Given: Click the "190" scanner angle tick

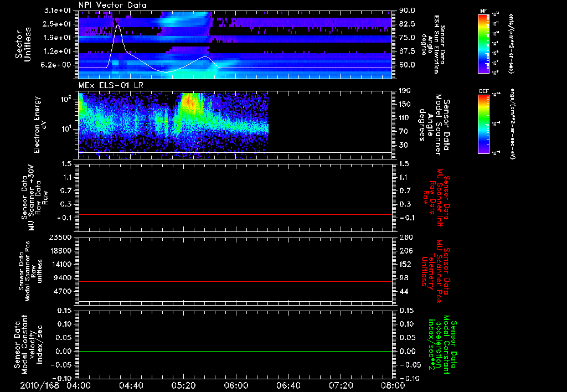Looking at the screenshot, I should 405,91.
